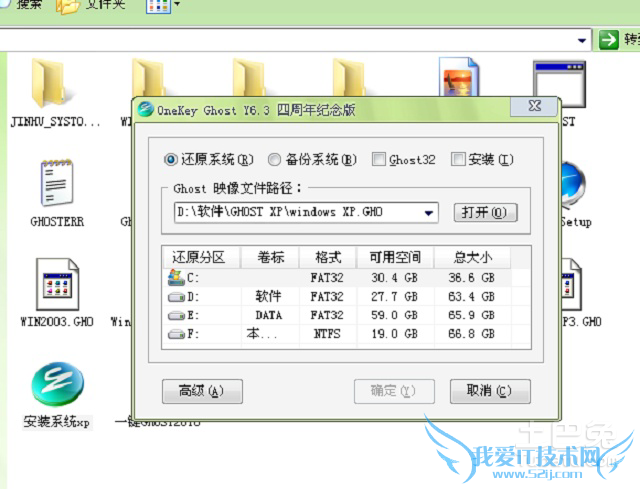This screenshot has height=489, width=640.
Task: Select the E: drive icon
Action: point(176,316)
